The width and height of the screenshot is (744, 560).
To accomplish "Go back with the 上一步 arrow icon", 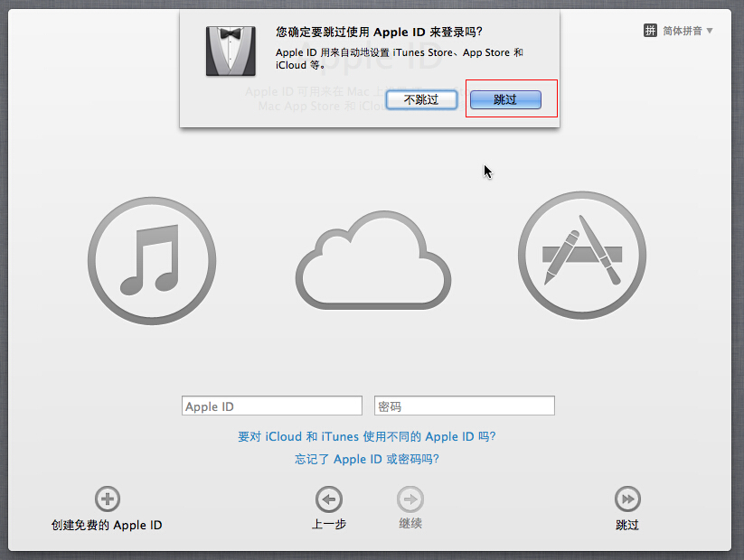I will click(x=329, y=499).
